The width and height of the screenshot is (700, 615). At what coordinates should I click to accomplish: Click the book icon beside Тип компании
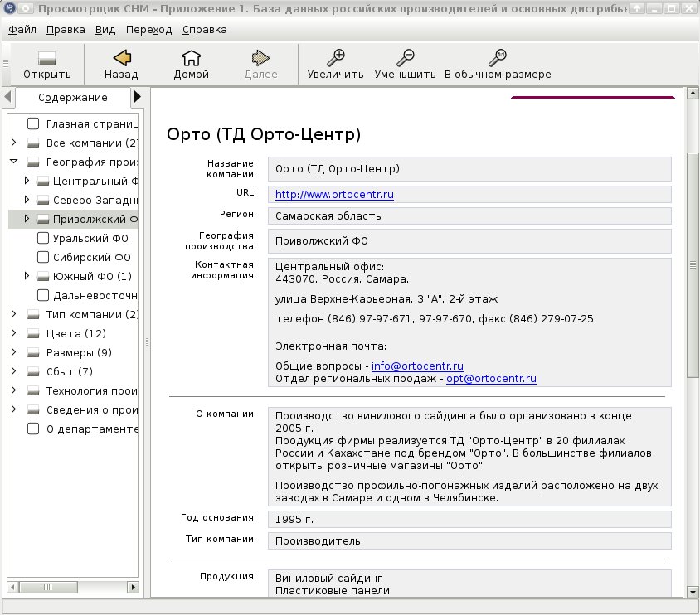coord(33,315)
